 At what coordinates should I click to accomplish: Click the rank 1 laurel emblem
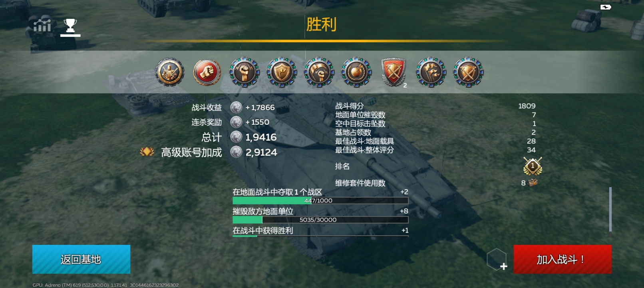(533, 166)
